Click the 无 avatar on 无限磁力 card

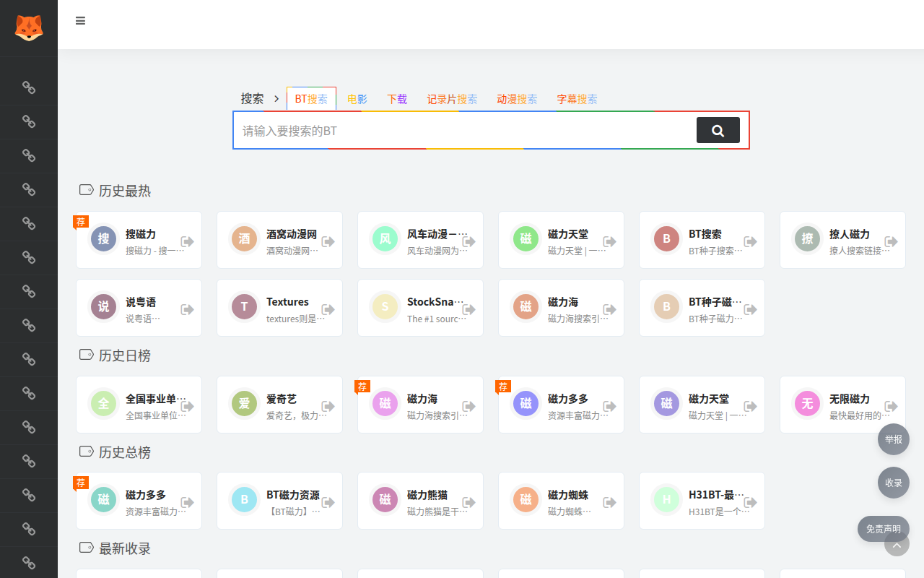pos(808,404)
